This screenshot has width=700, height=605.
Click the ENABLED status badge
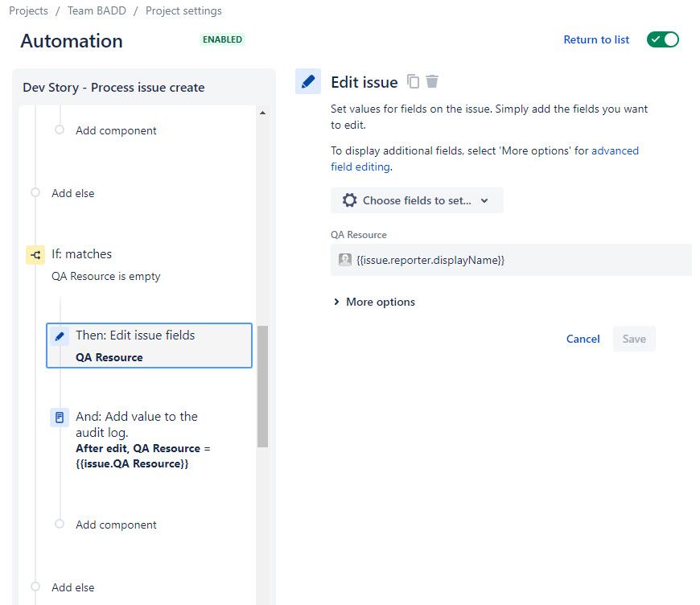tap(222, 39)
